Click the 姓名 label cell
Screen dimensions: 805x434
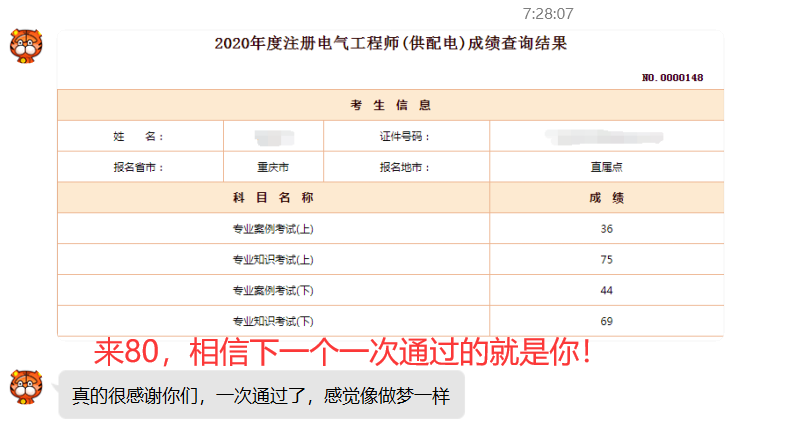pyautogui.click(x=140, y=136)
